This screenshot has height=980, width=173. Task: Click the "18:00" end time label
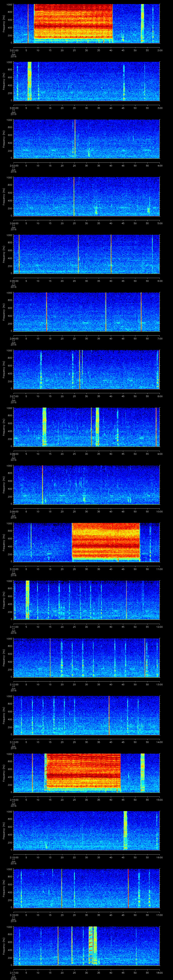pyautogui.click(x=159, y=972)
